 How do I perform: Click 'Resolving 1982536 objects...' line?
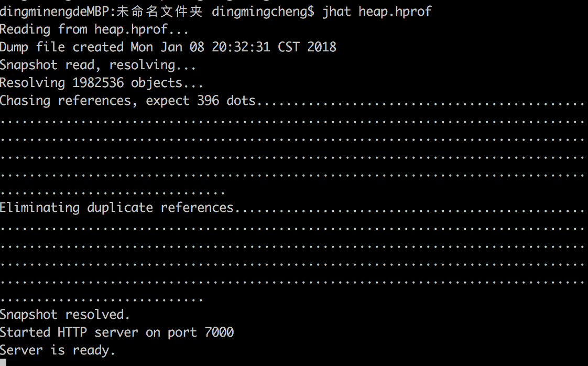102,82
